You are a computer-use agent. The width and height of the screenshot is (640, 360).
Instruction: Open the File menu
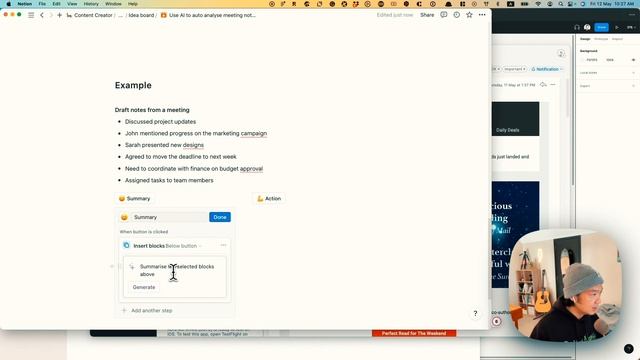point(42,4)
